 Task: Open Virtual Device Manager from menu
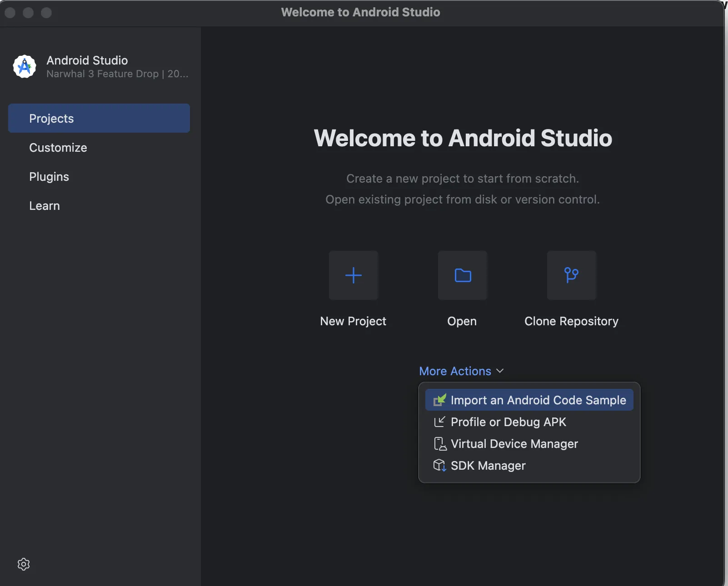point(529,443)
